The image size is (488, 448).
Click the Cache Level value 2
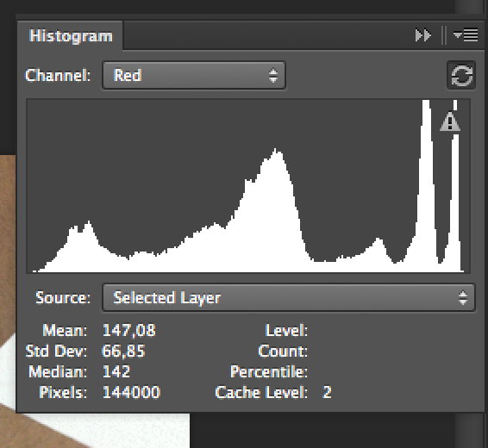327,392
